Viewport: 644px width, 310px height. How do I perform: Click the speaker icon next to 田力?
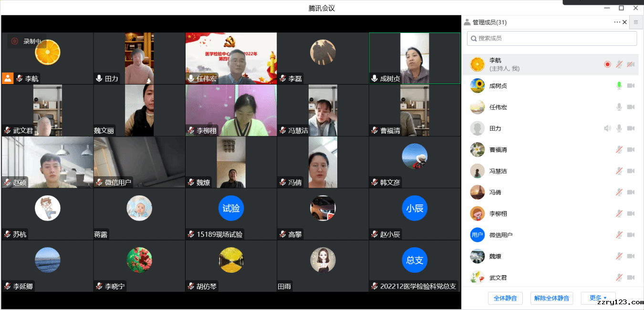[607, 128]
